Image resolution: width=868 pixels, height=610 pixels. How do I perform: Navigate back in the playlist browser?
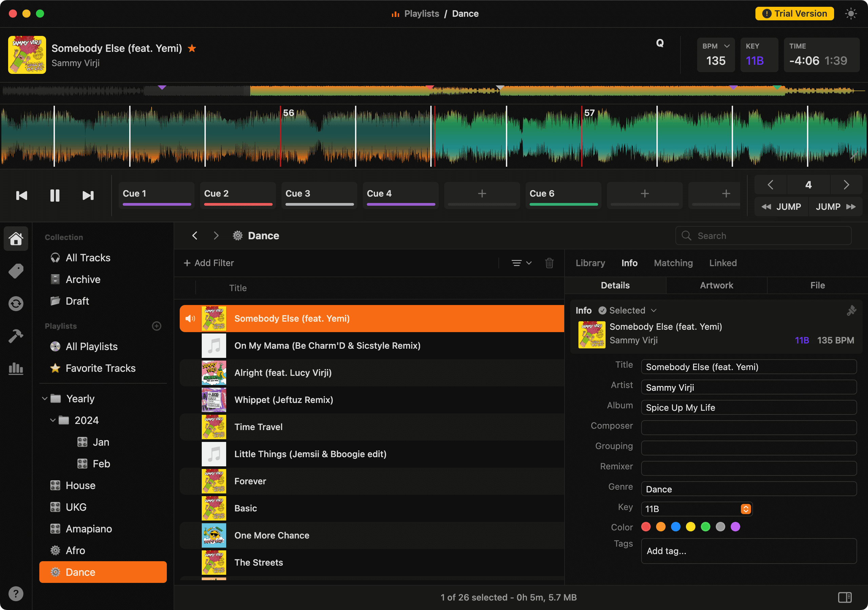[x=195, y=236]
